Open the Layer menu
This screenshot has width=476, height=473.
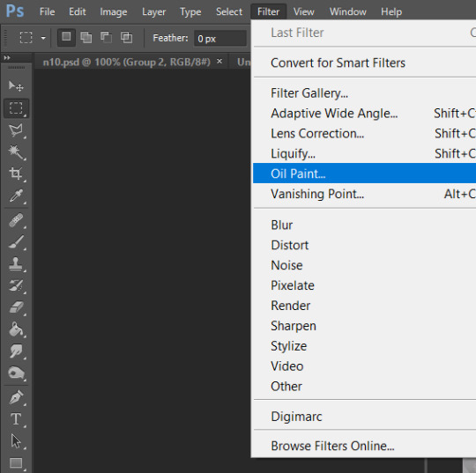153,11
